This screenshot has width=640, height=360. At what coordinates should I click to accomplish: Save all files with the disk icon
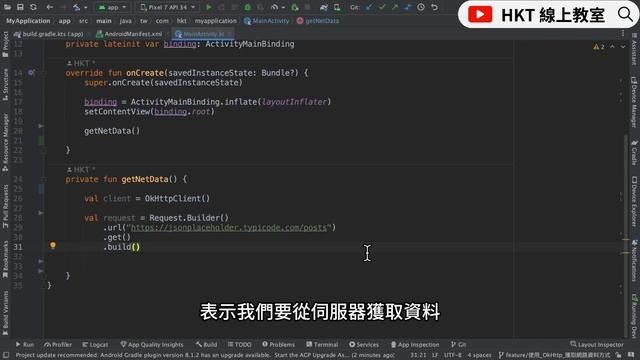pyautogui.click(x=20, y=7)
